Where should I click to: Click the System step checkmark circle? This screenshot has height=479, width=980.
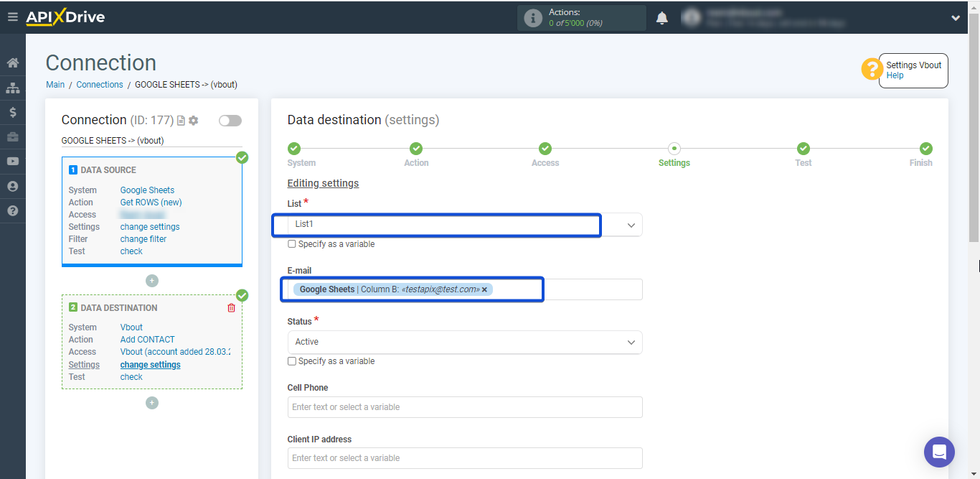coord(294,149)
